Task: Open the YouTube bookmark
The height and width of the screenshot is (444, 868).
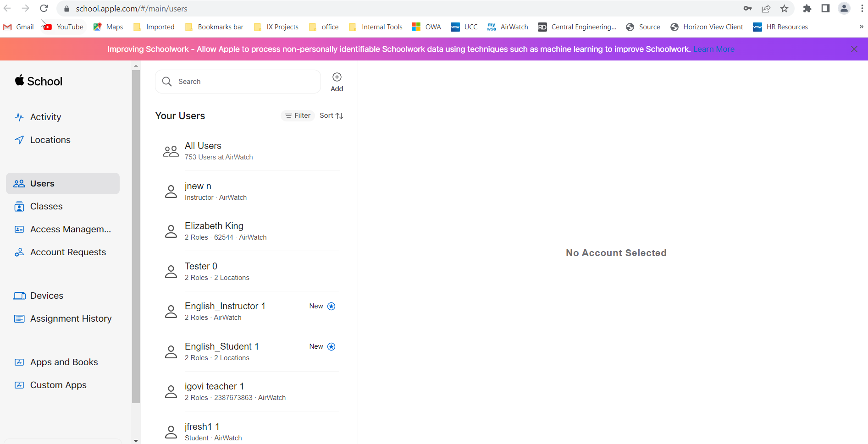Action: tap(64, 27)
